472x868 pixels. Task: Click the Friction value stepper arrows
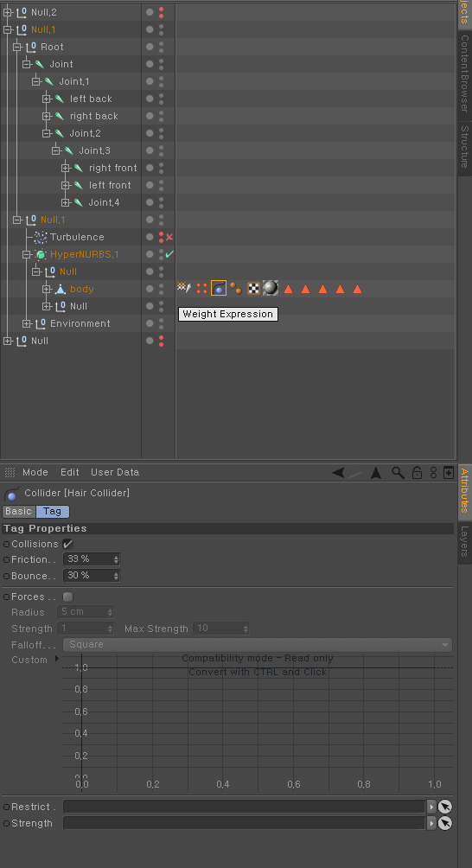tap(116, 559)
